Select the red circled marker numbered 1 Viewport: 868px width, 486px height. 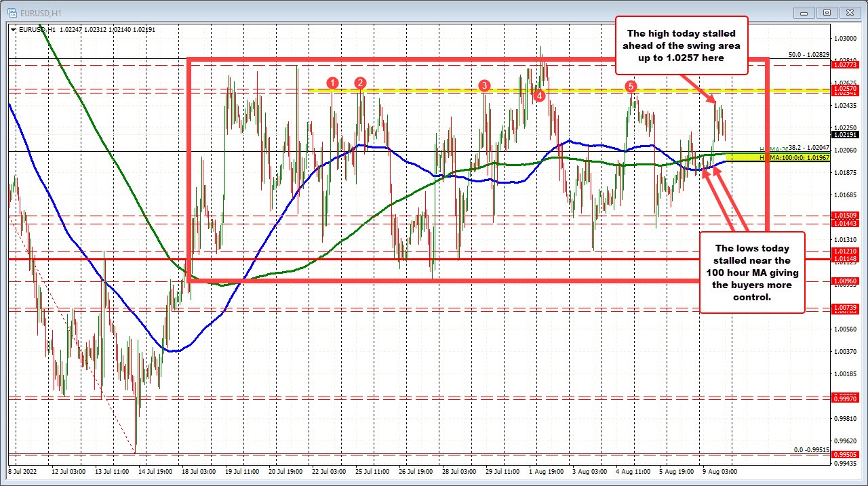332,84
